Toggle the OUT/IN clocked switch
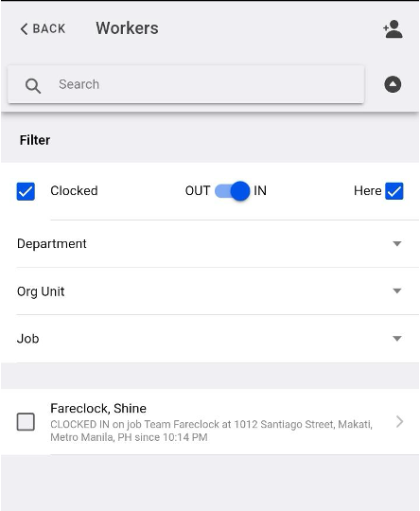The width and height of the screenshot is (420, 511). (x=232, y=191)
